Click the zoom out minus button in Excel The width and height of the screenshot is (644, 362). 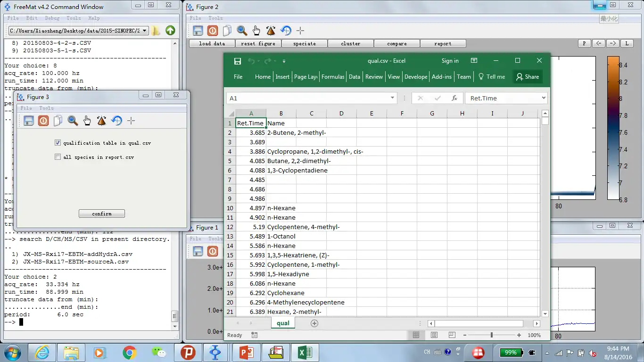tap(464, 335)
